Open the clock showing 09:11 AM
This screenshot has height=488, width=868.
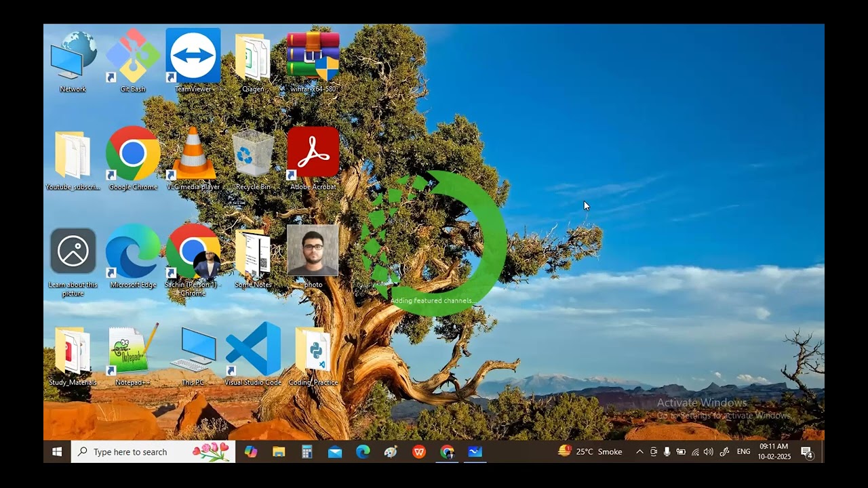774,451
